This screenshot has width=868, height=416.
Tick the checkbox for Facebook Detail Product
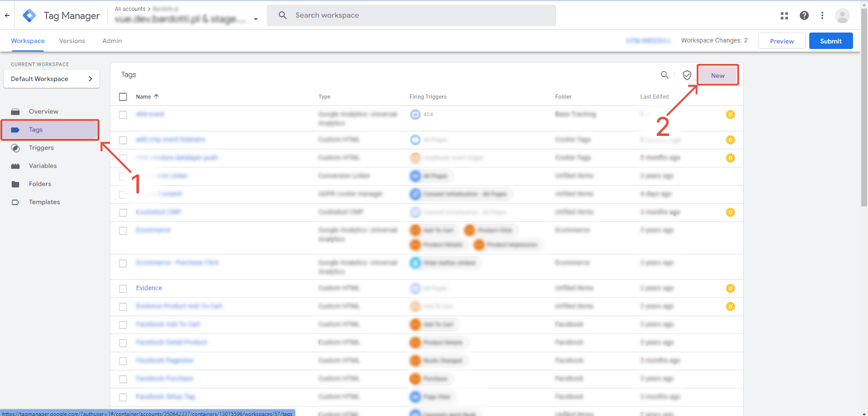coord(123,343)
